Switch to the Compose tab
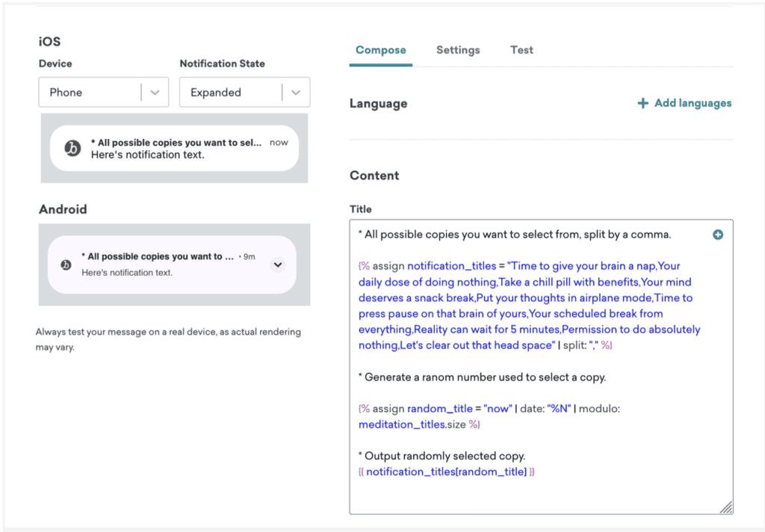This screenshot has width=765, height=532. 380,50
